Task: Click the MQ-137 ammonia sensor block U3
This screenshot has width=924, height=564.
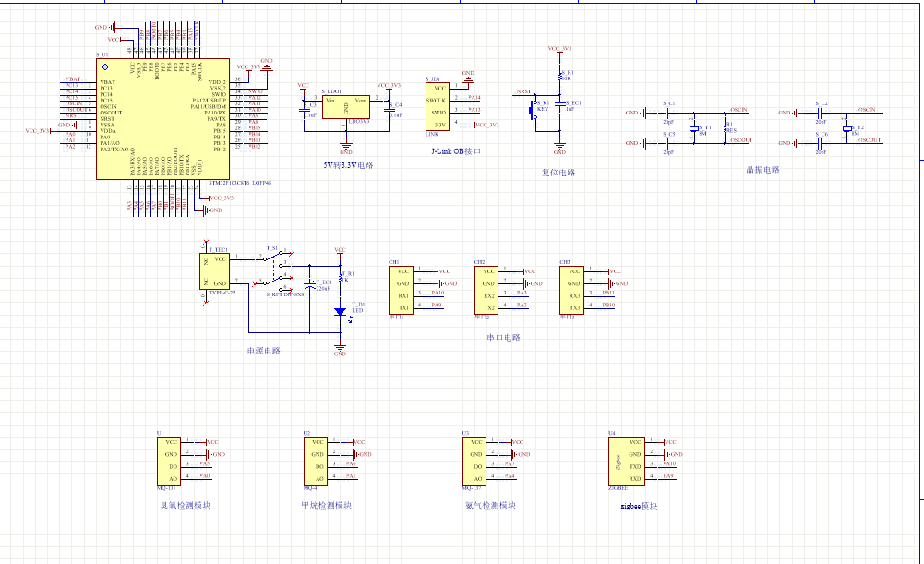Action: click(475, 460)
